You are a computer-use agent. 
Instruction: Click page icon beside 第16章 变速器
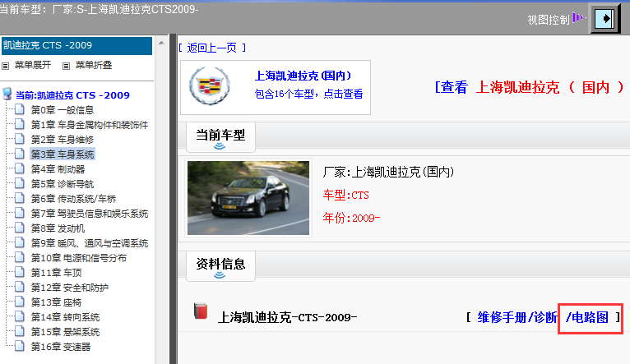click(19, 346)
